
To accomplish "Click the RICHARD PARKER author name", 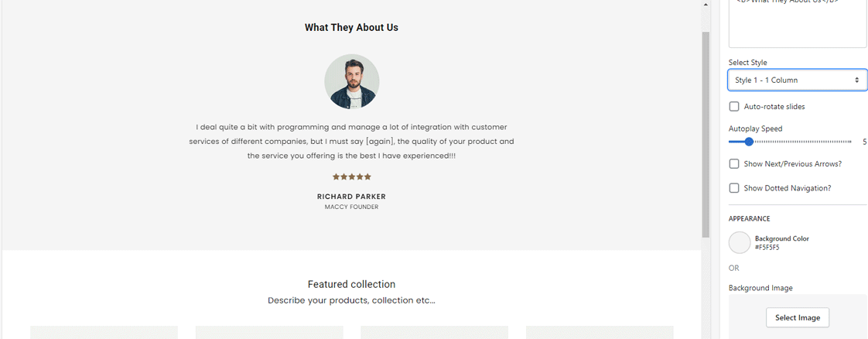I will click(x=351, y=197).
